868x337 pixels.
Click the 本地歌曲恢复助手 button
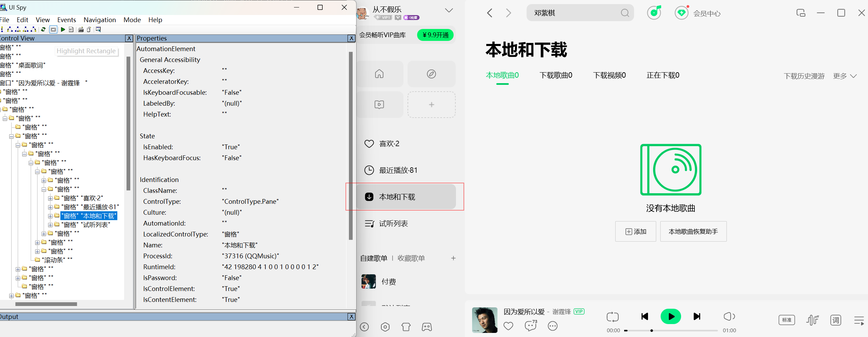click(693, 231)
